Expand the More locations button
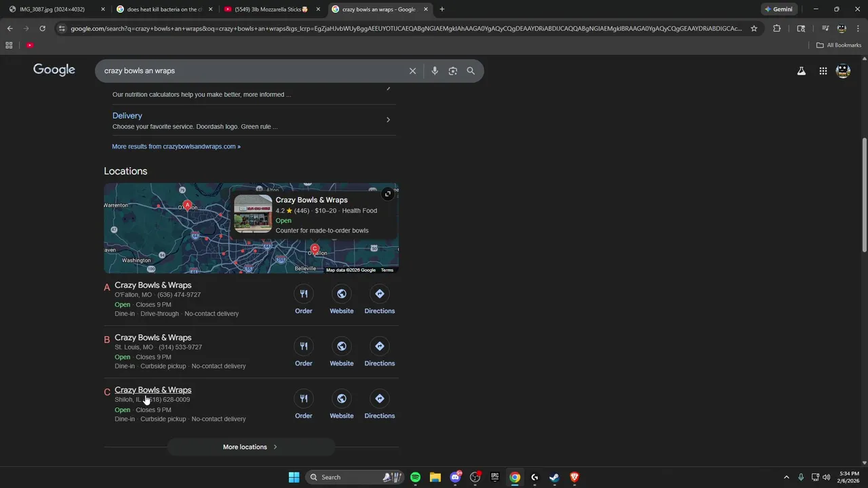The width and height of the screenshot is (868, 488). pos(251,447)
